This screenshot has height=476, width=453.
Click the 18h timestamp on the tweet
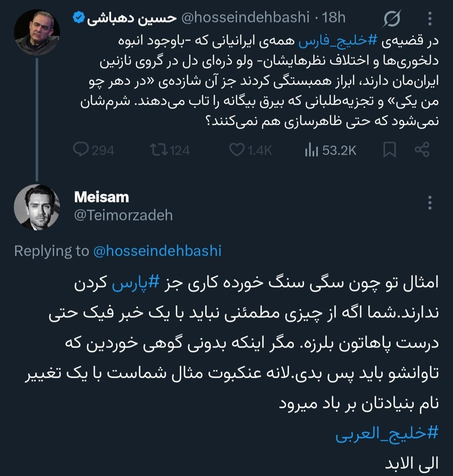coord(333,18)
